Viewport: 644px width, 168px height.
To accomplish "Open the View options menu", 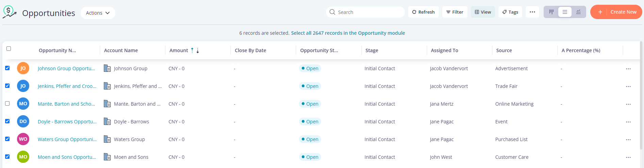I will click(x=483, y=12).
